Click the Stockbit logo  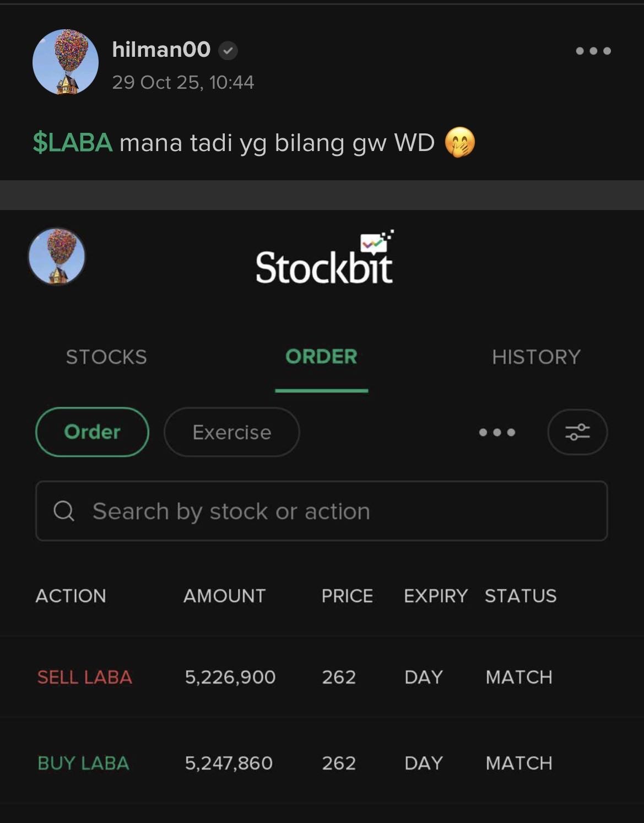(x=324, y=259)
